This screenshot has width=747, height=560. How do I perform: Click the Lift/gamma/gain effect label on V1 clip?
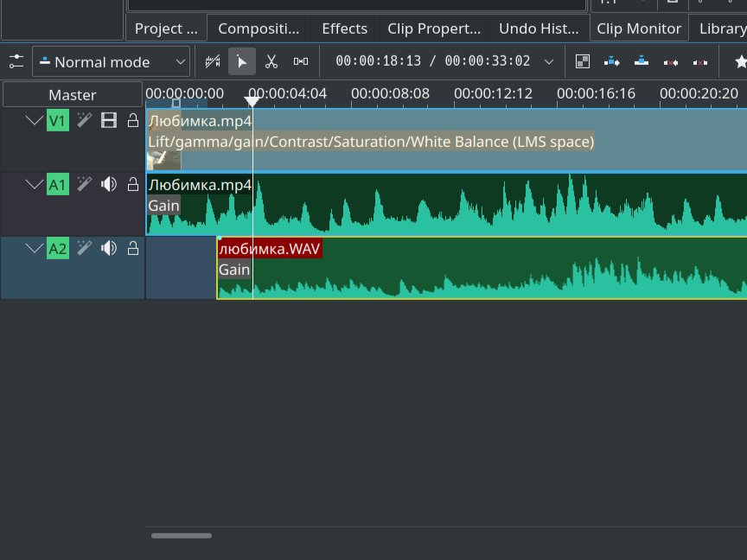point(371,142)
